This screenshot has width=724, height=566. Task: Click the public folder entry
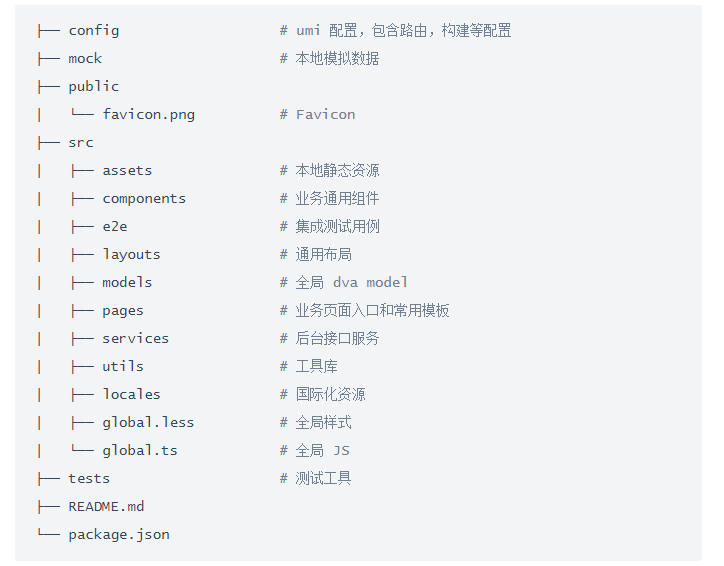pos(94,87)
